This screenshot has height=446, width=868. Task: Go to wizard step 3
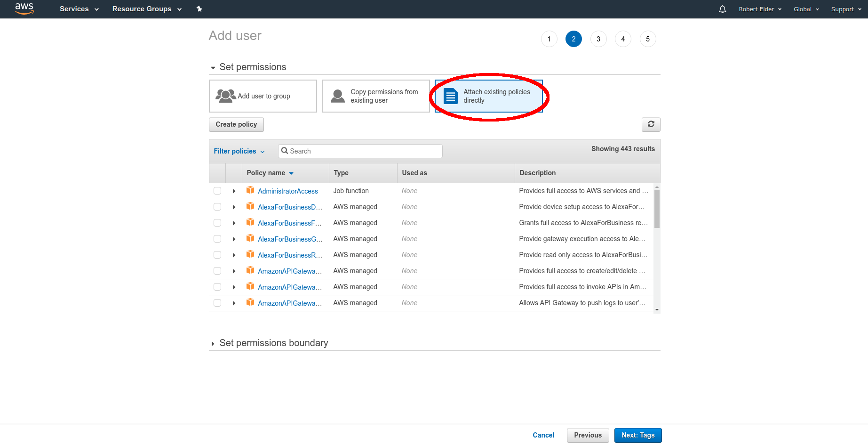pyautogui.click(x=598, y=39)
